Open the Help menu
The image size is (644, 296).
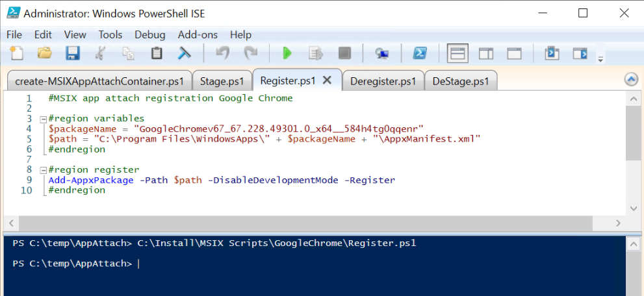click(x=240, y=35)
